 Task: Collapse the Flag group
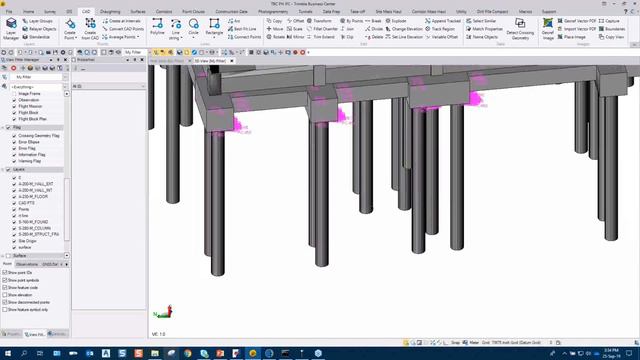click(x=3, y=127)
